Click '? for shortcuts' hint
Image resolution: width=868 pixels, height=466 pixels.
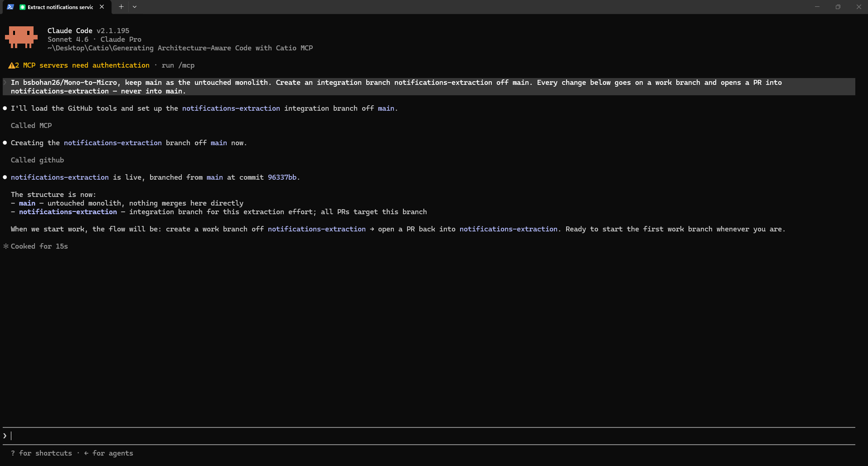click(42, 453)
